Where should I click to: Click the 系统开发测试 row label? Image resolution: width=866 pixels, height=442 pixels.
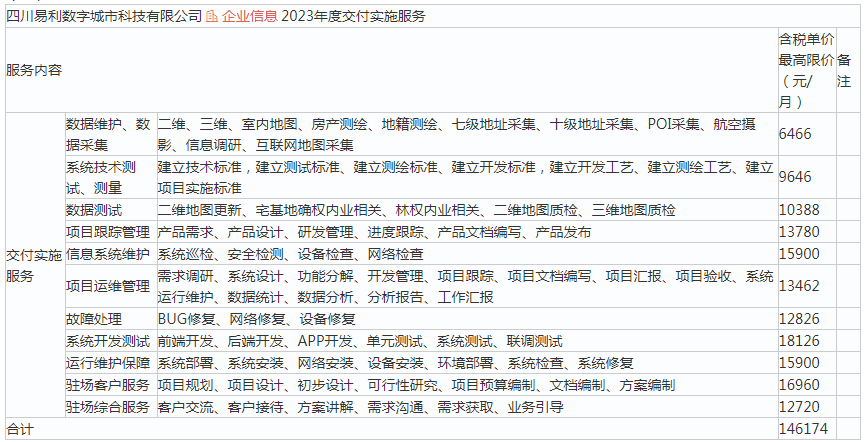click(x=107, y=341)
